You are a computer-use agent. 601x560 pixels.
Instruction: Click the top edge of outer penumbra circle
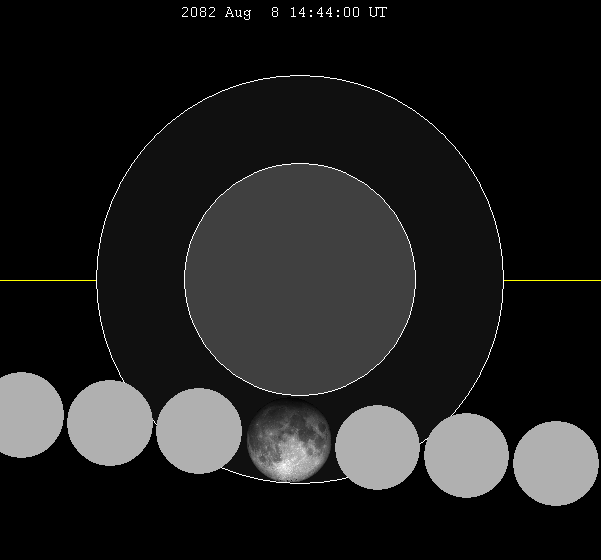[x=300, y=76]
